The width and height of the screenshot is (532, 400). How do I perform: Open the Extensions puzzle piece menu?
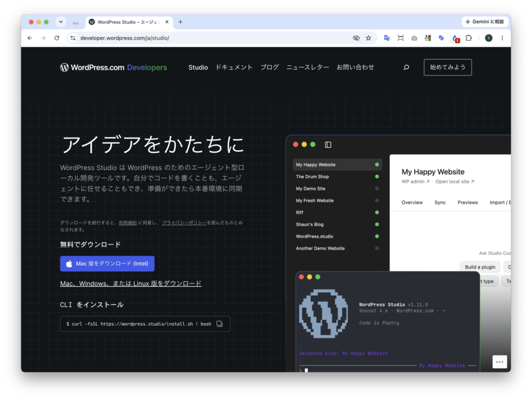point(469,38)
